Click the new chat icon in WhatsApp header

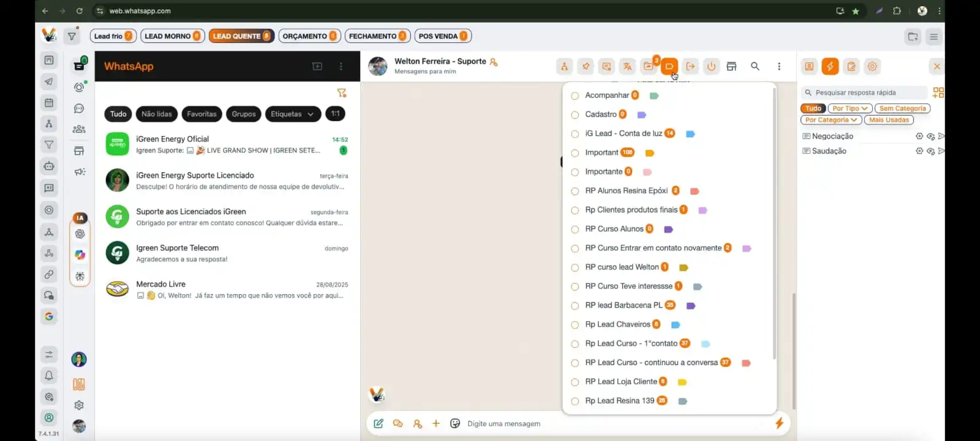pos(317,66)
